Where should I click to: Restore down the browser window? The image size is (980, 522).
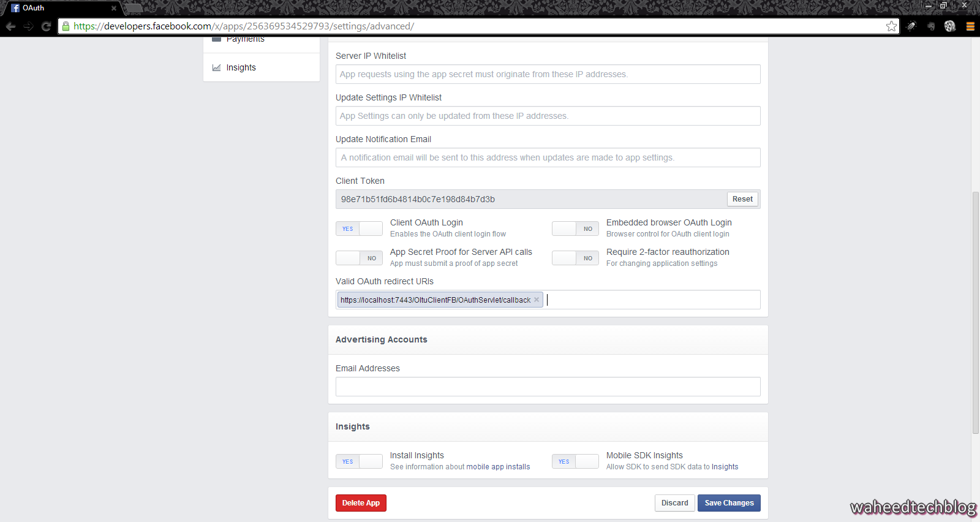(x=944, y=6)
